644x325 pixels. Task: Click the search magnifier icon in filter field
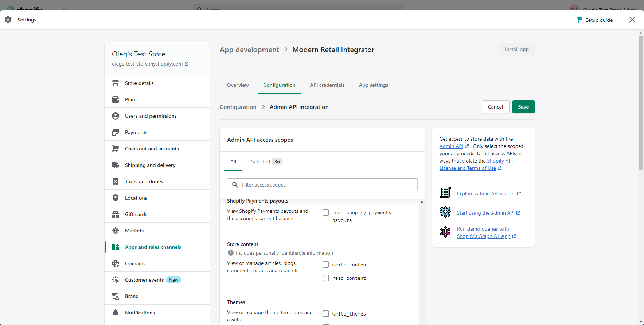(x=235, y=185)
